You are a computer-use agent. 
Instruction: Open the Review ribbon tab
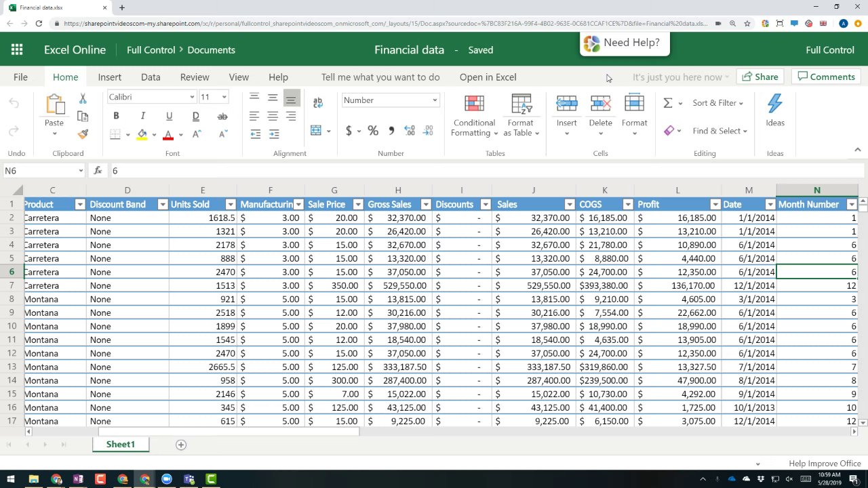tap(195, 77)
